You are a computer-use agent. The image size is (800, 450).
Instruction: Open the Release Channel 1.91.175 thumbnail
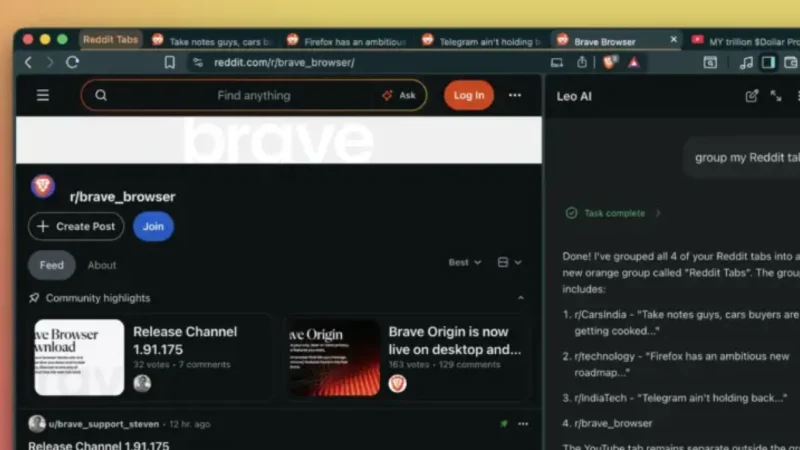pyautogui.click(x=79, y=358)
